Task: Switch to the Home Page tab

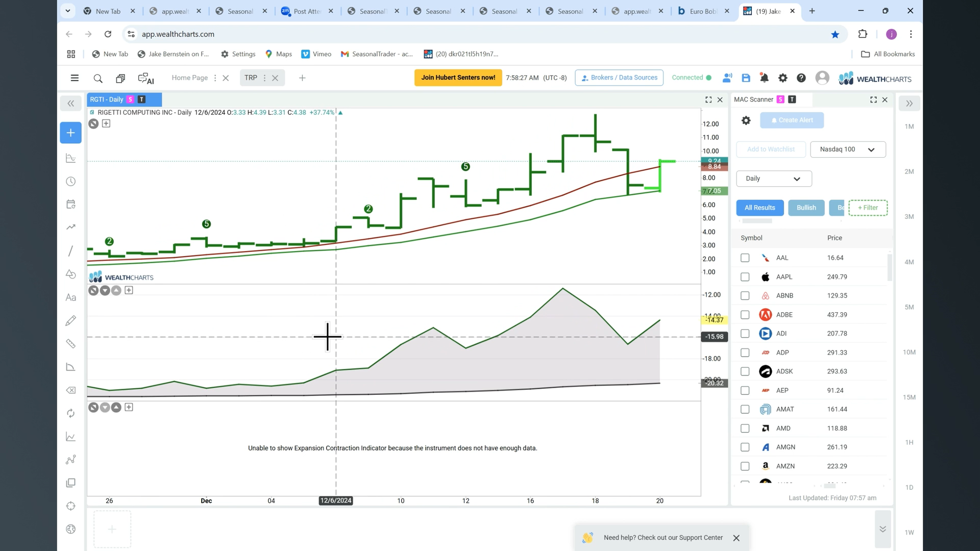Action: click(x=189, y=78)
